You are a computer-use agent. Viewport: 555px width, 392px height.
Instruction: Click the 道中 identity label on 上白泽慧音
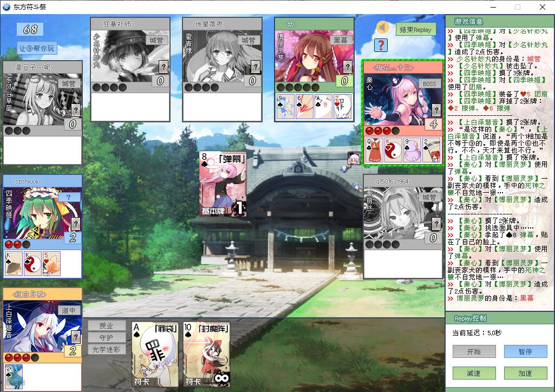[69, 311]
